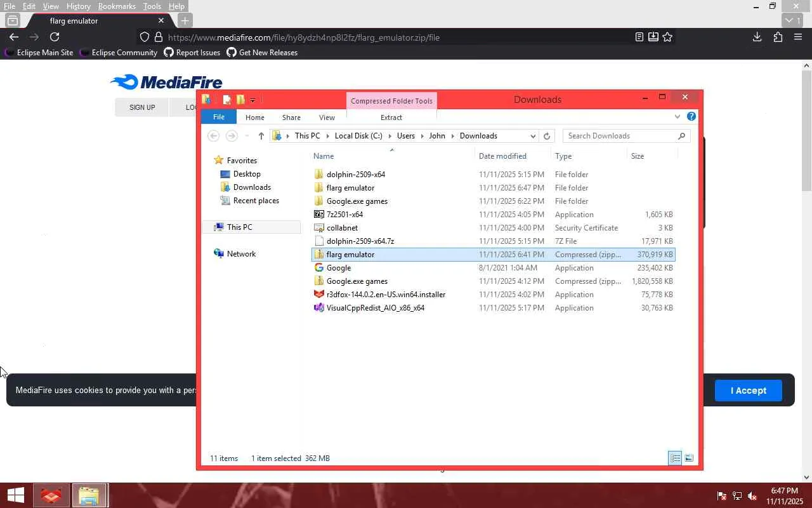Click the site security padlock icon
This screenshot has height=508, width=812.
point(159,37)
